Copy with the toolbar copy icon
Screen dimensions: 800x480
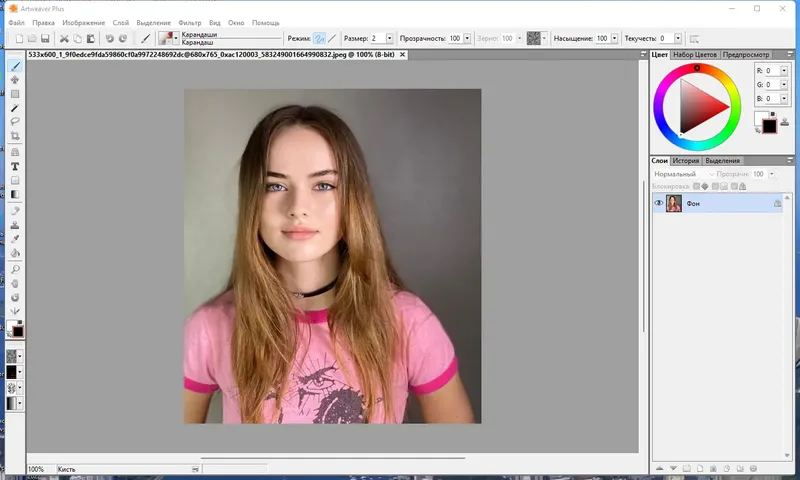pos(77,39)
